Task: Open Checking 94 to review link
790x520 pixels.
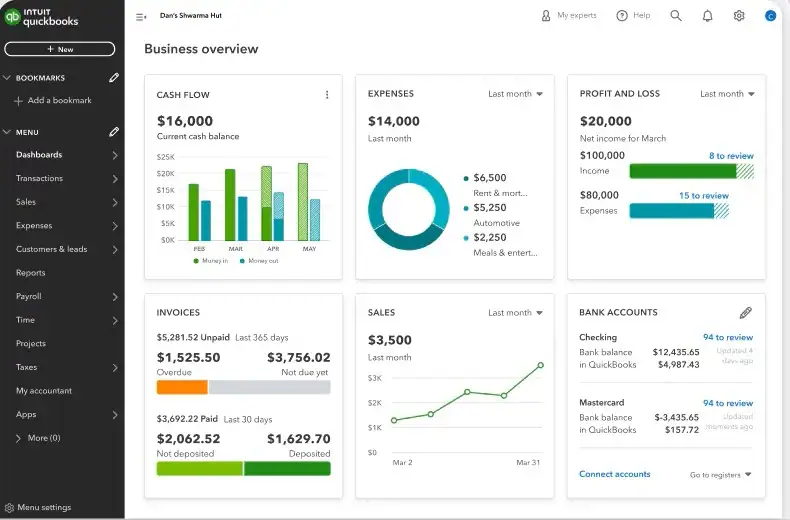Action: click(728, 337)
